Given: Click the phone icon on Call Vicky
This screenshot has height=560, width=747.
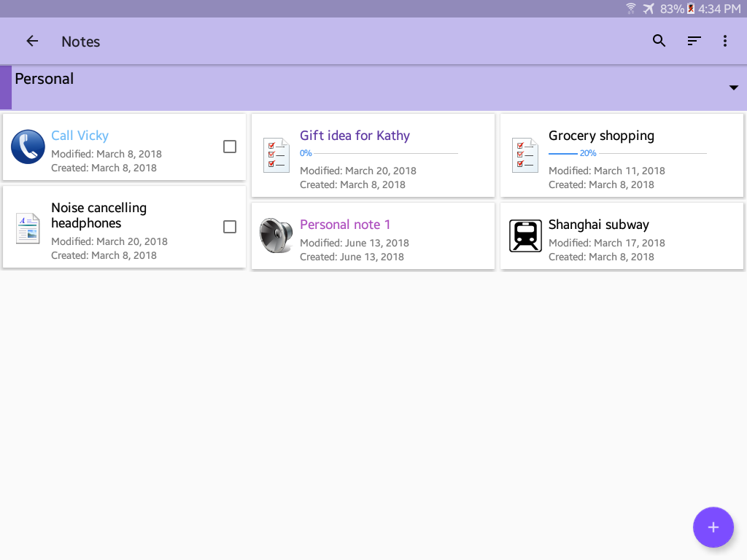Looking at the screenshot, I should 28,147.
